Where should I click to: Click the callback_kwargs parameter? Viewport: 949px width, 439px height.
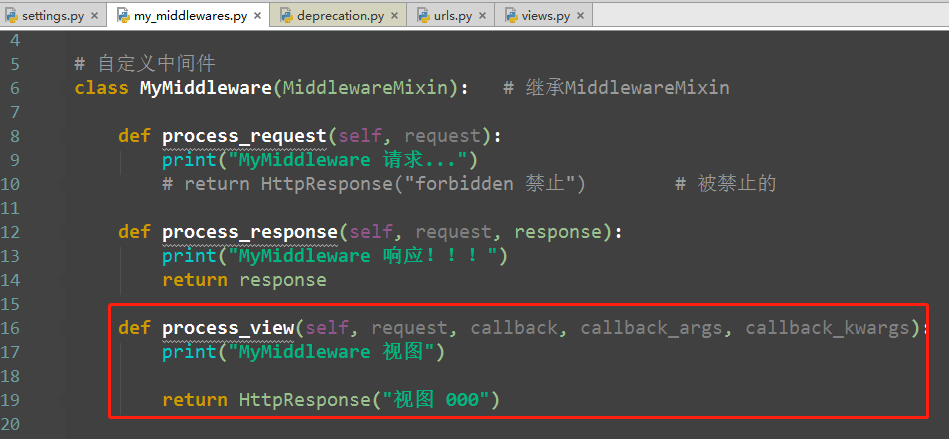point(828,328)
